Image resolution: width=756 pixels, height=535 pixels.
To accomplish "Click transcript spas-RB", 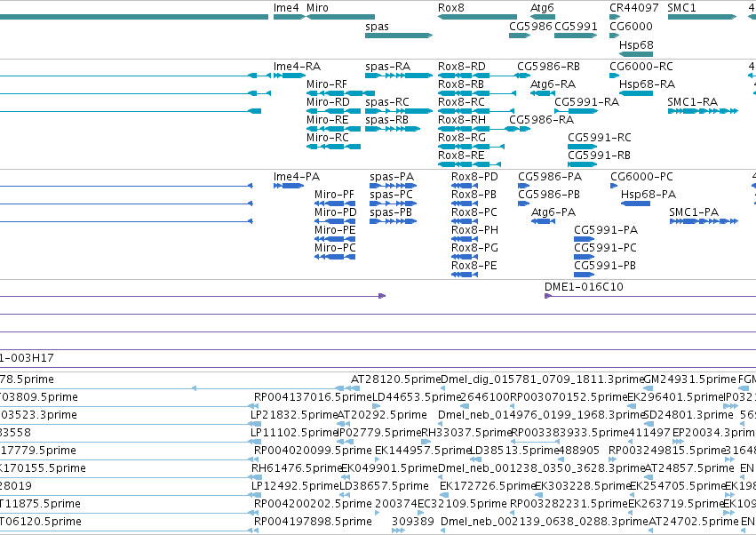I will click(x=386, y=120).
